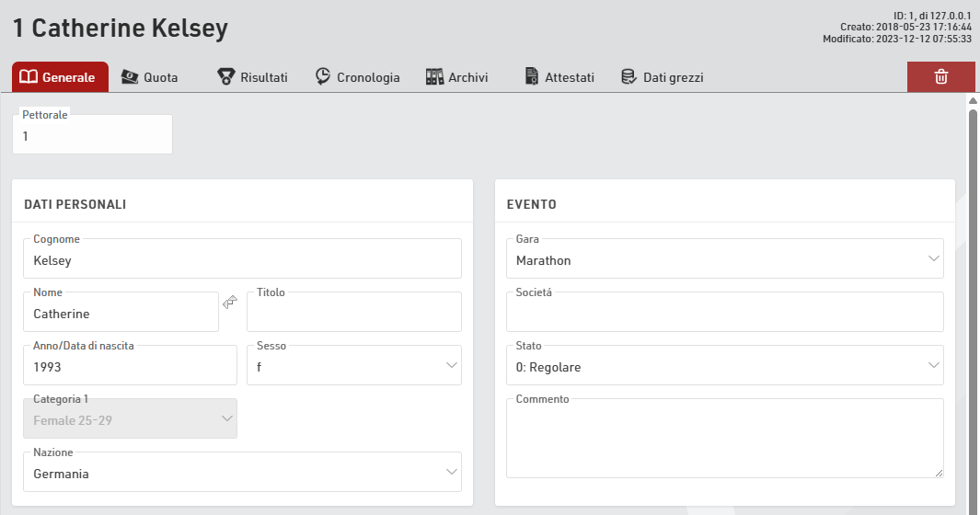This screenshot has width=980, height=515.
Task: Click the money icon beside Quota
Action: point(130,77)
